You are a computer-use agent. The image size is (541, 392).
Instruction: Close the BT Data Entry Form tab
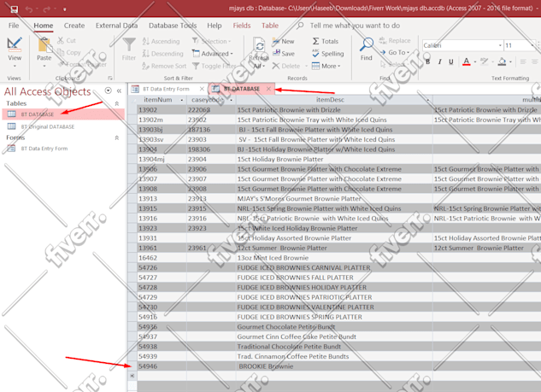202,89
